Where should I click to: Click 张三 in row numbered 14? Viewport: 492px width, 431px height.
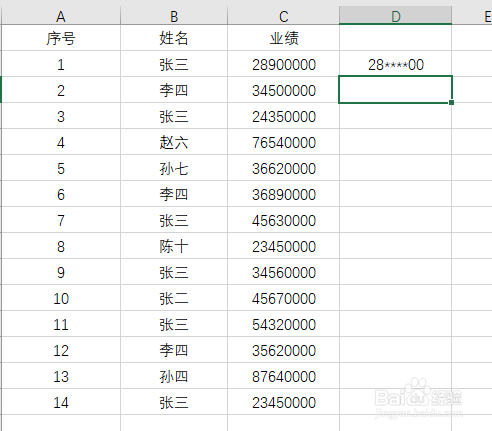174,402
